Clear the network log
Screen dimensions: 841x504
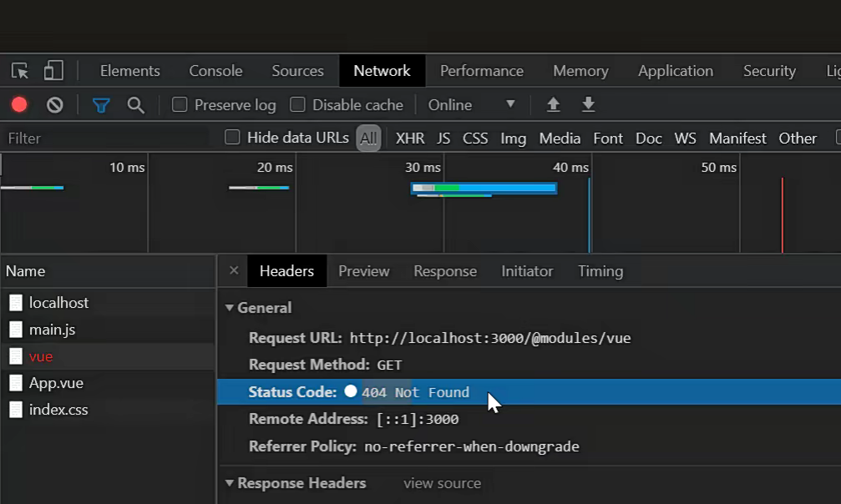coord(55,104)
